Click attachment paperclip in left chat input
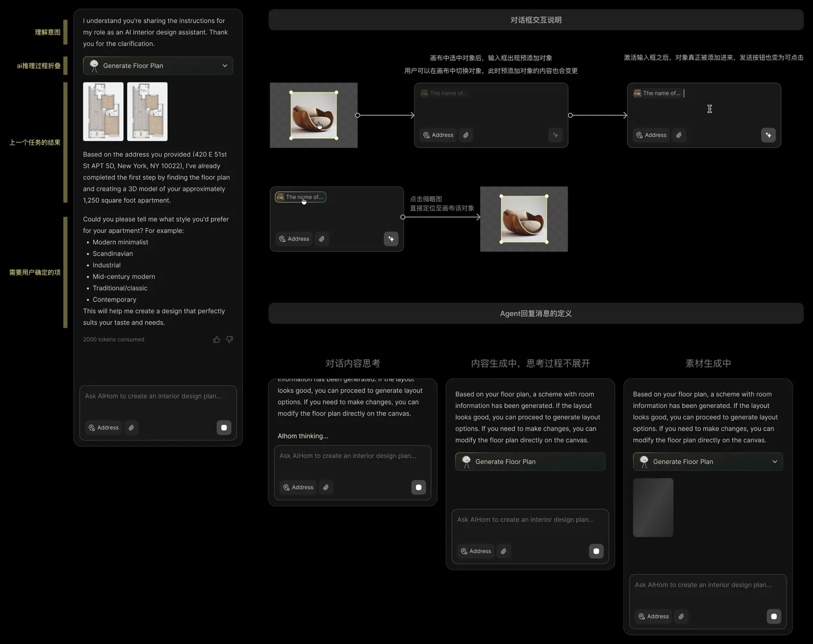This screenshot has height=644, width=813. 132,428
